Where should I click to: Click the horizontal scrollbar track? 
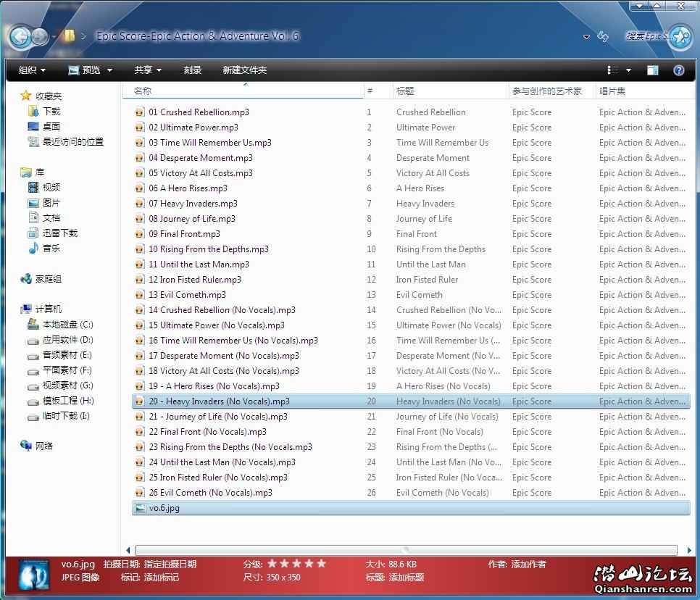coord(407,550)
